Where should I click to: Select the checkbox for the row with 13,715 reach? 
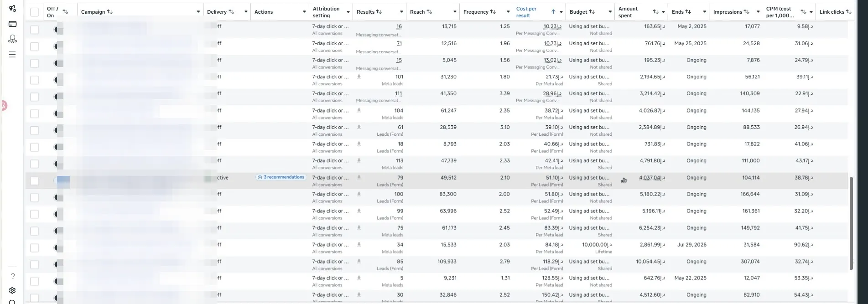pos(34,30)
